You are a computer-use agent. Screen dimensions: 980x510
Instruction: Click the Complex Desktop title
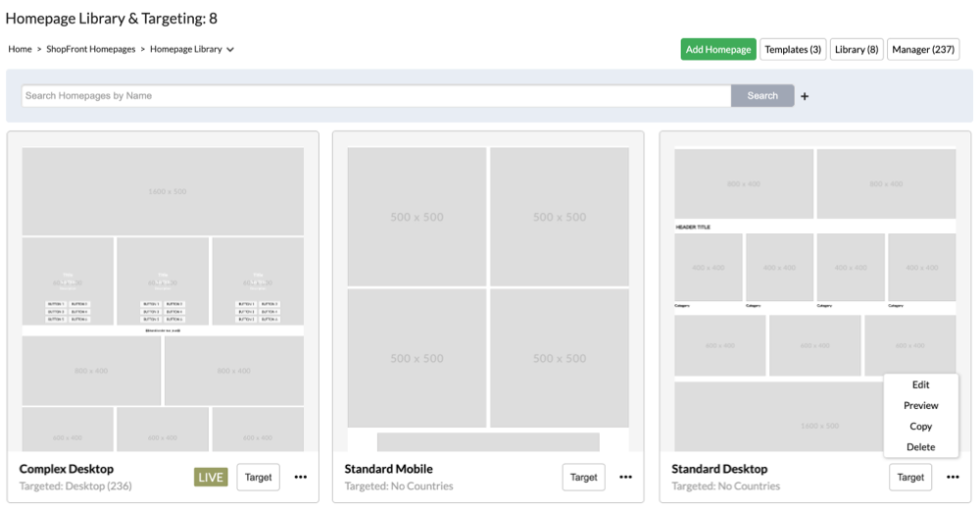pyautogui.click(x=67, y=469)
